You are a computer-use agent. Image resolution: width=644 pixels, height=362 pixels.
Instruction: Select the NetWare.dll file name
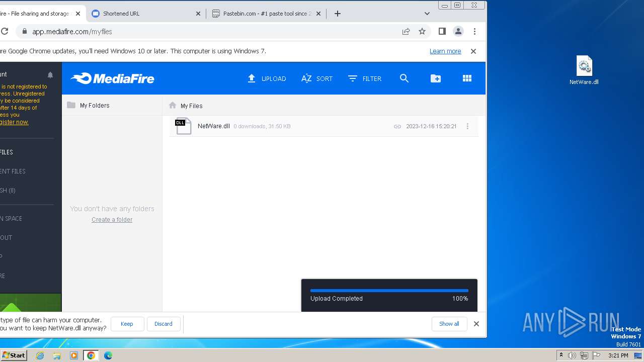(214, 126)
